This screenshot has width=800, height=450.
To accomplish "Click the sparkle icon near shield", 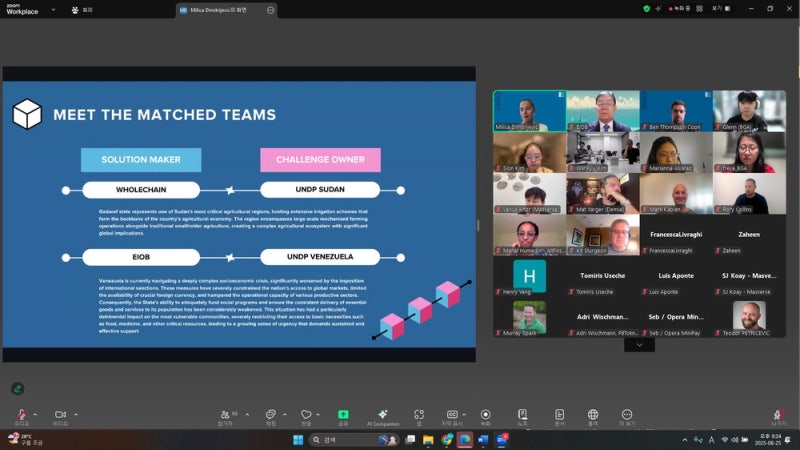I will tap(658, 9).
